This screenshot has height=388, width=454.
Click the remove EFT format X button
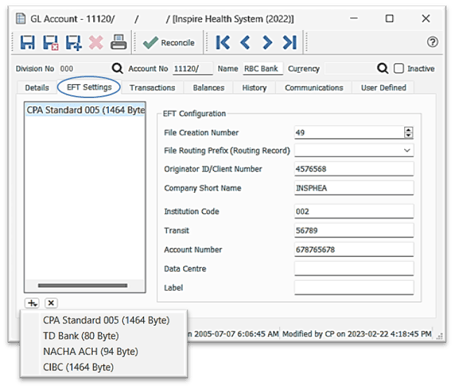pyautogui.click(x=51, y=303)
